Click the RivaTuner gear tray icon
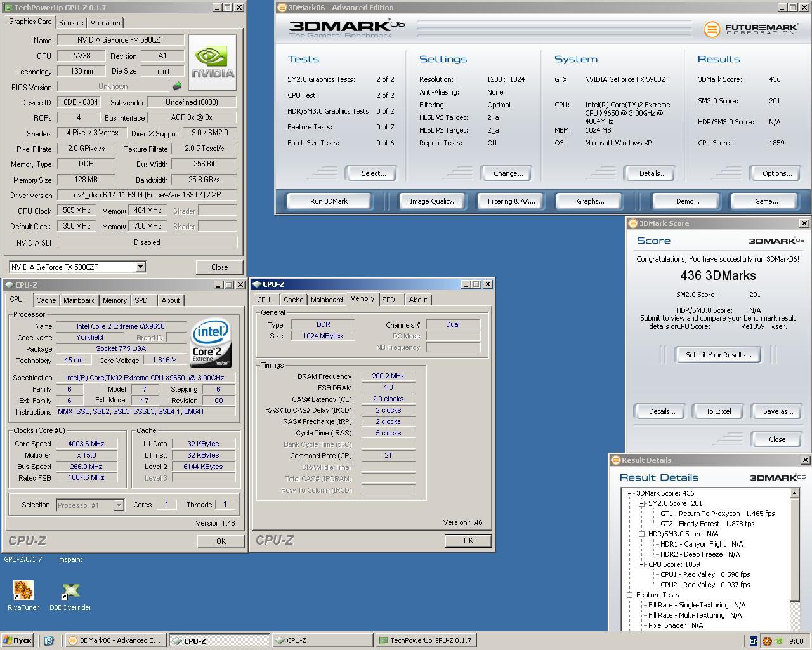The width and height of the screenshot is (812, 650). tap(766, 641)
